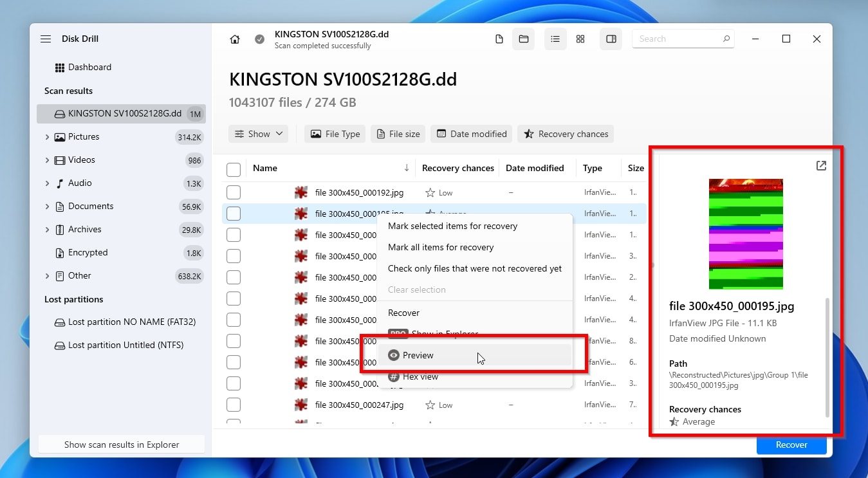Switch to folder view icon in toolbar
This screenshot has width=868, height=478.
(x=524, y=39)
